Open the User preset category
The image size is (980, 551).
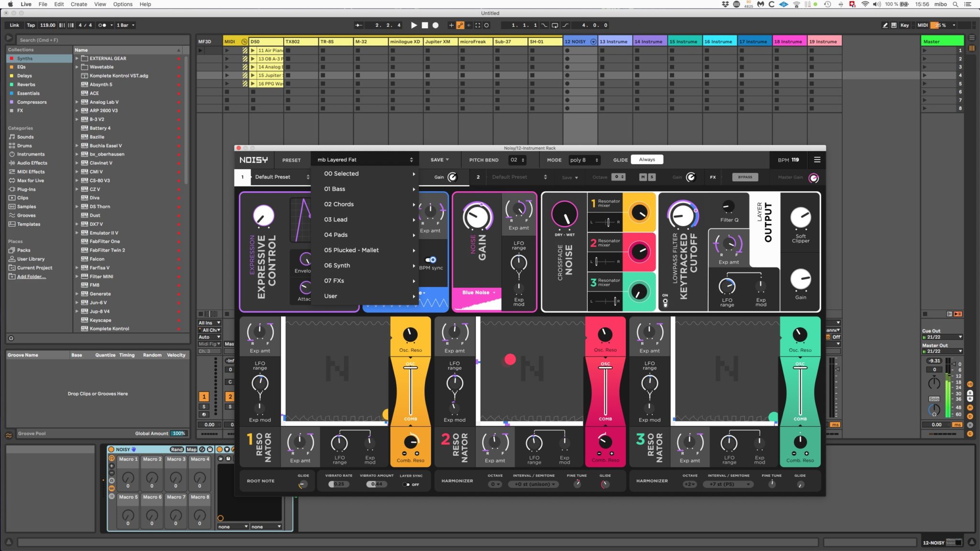point(365,296)
